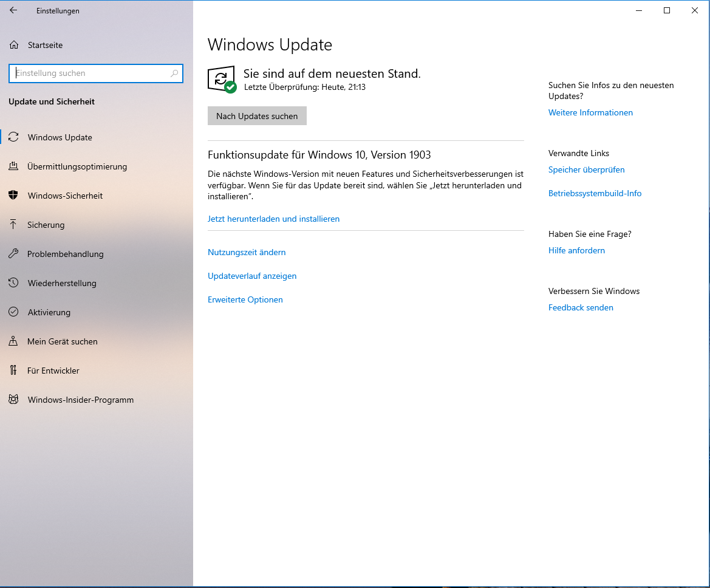This screenshot has height=588, width=710.
Task: Focus the Einstellung suchen search field
Action: pos(95,73)
